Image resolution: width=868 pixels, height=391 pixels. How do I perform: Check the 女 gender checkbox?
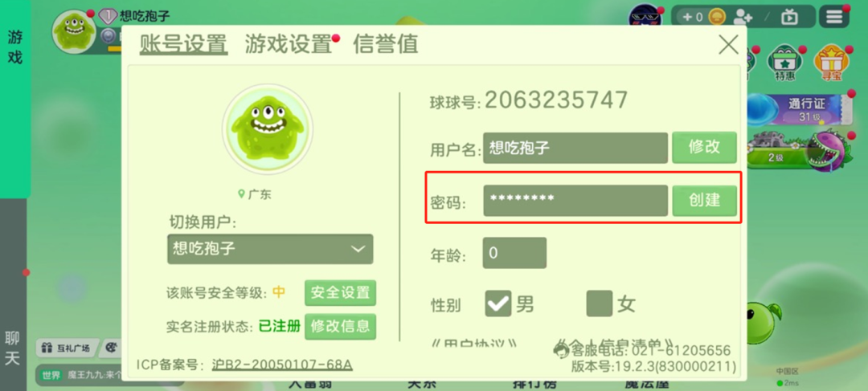pos(600,303)
